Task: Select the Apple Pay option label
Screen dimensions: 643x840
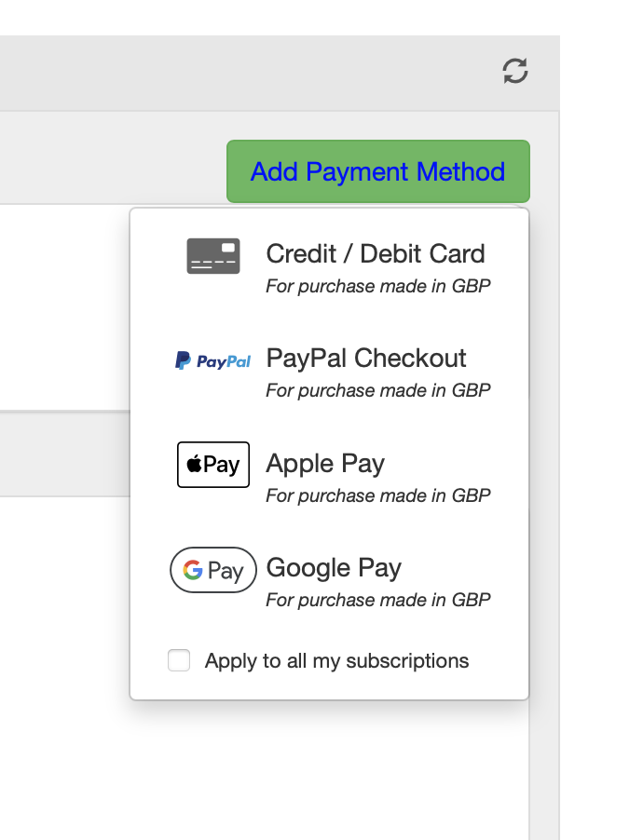Action: coord(325,464)
